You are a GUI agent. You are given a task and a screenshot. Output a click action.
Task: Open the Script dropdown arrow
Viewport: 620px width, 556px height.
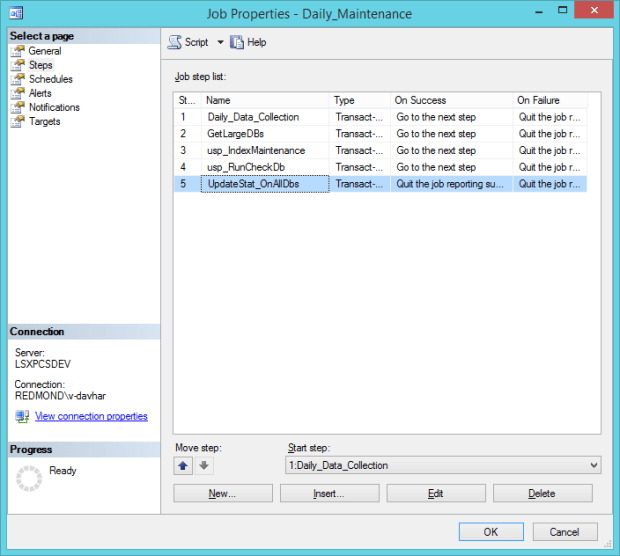coord(220,42)
